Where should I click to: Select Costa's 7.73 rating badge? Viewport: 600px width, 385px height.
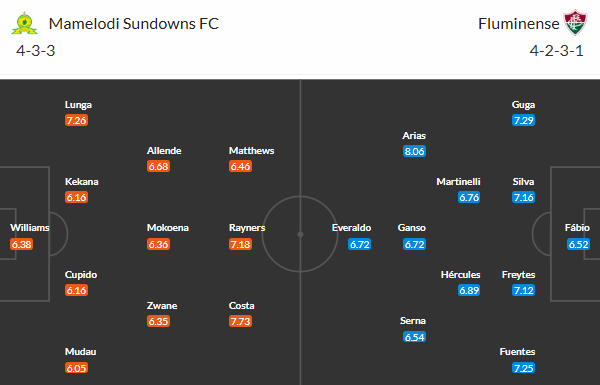[x=240, y=321]
